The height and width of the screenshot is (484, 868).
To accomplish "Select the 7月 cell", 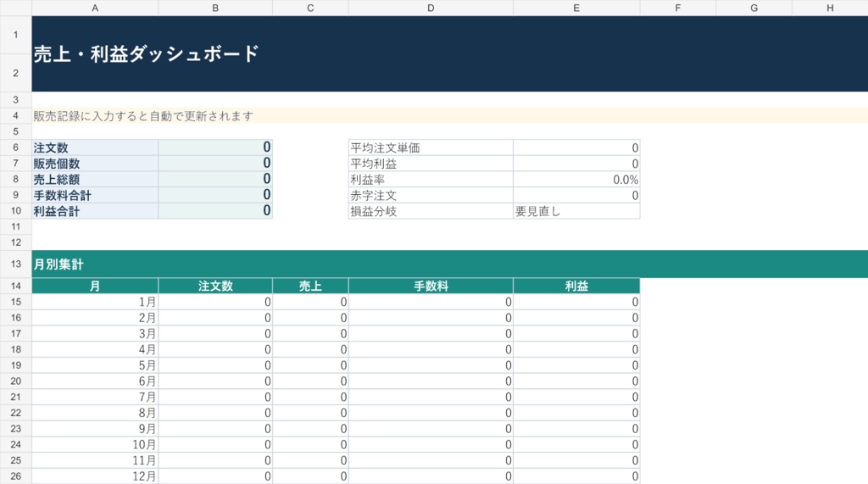I will click(x=95, y=397).
